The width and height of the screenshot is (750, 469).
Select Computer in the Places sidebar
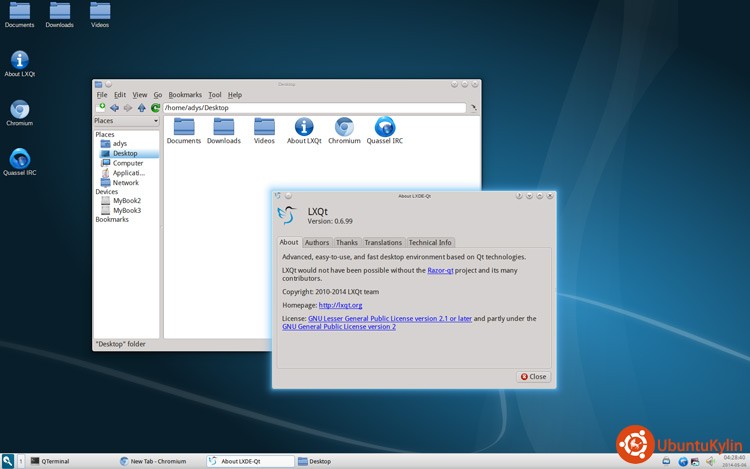coord(127,163)
